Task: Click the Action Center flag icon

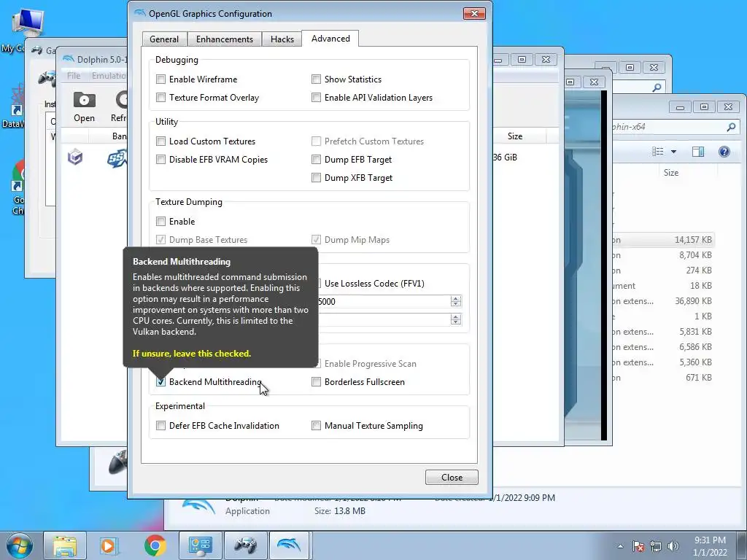Action: point(638,546)
